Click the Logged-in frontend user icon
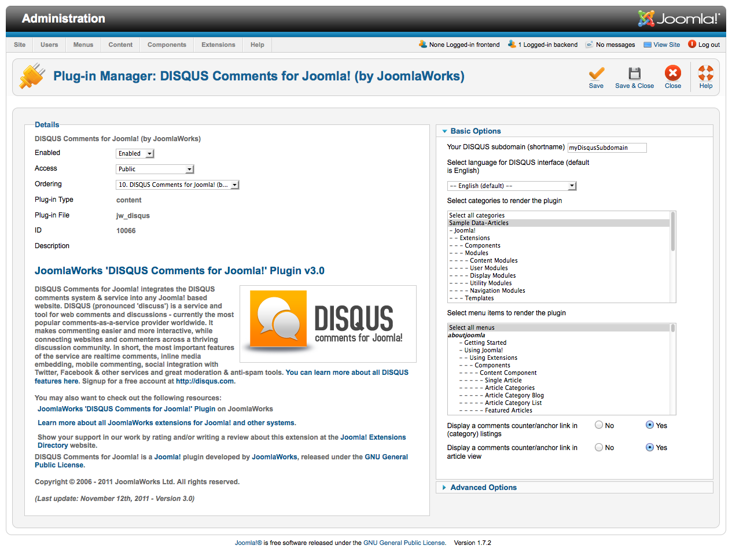This screenshot has height=560, width=732. pyautogui.click(x=423, y=44)
